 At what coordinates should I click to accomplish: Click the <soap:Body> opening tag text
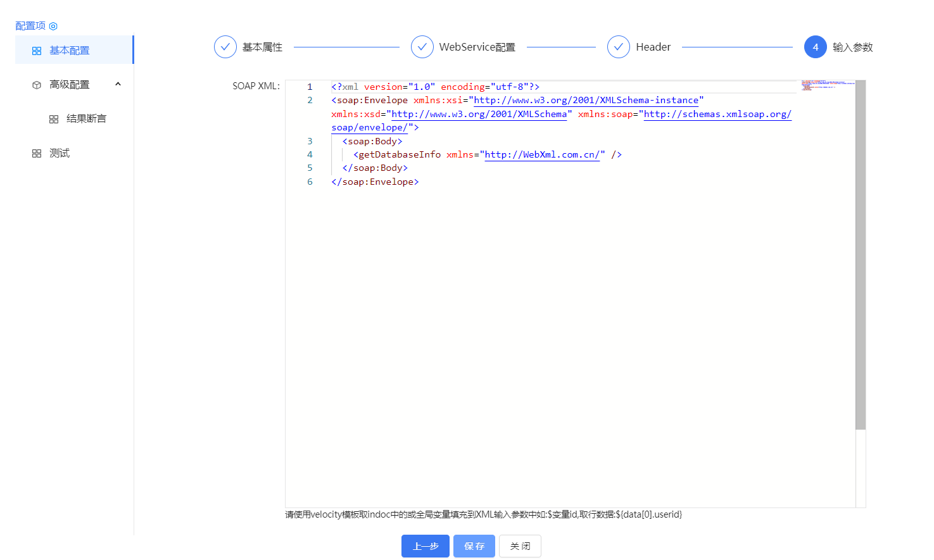click(x=372, y=141)
